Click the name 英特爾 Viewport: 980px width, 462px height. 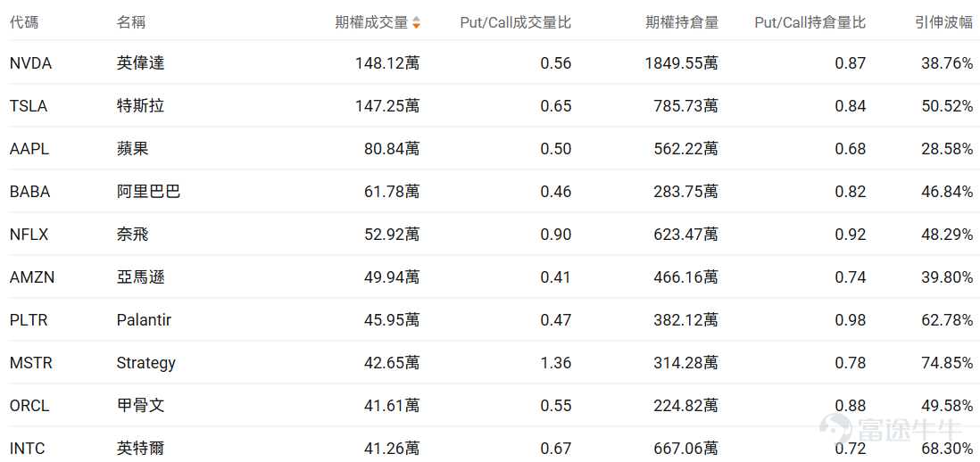click(141, 449)
